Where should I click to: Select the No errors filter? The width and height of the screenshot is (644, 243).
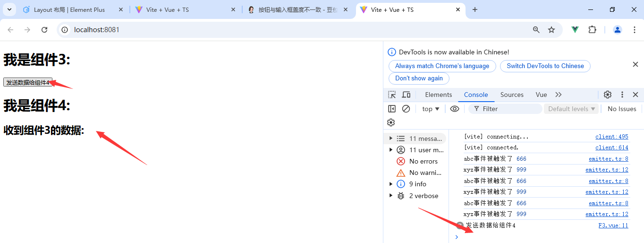point(416,161)
